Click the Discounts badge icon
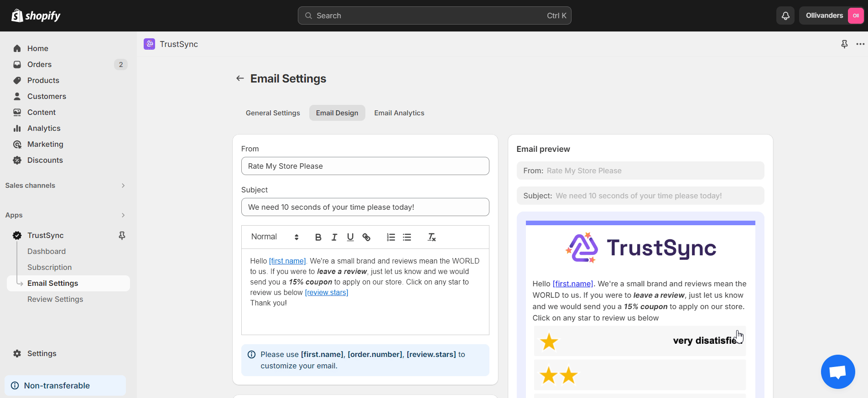 tap(17, 160)
